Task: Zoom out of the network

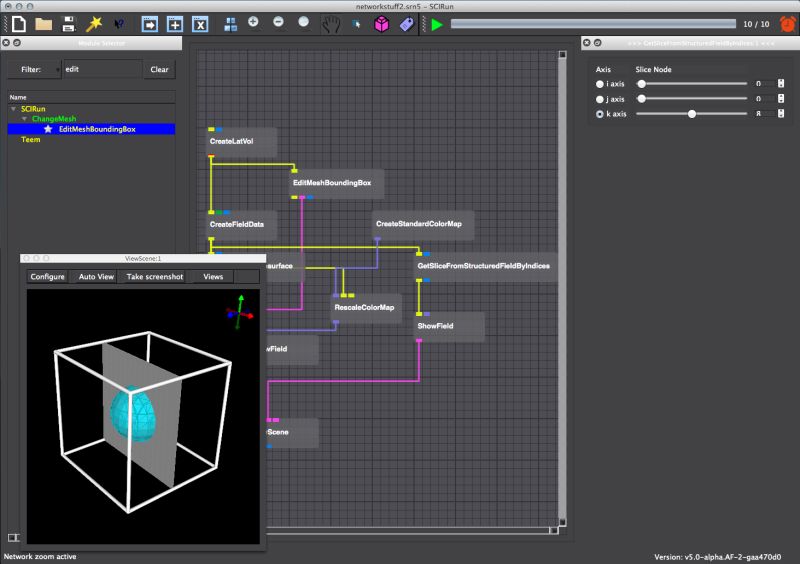Action: coord(278,21)
